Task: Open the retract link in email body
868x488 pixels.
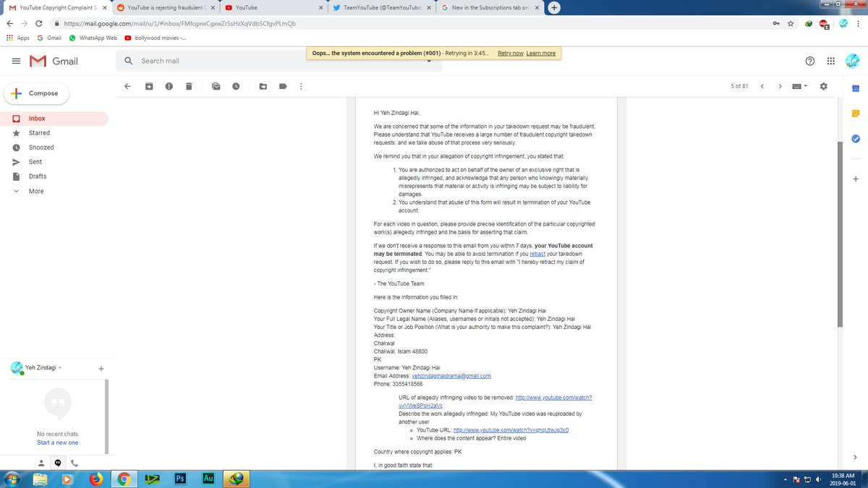Action: 537,254
